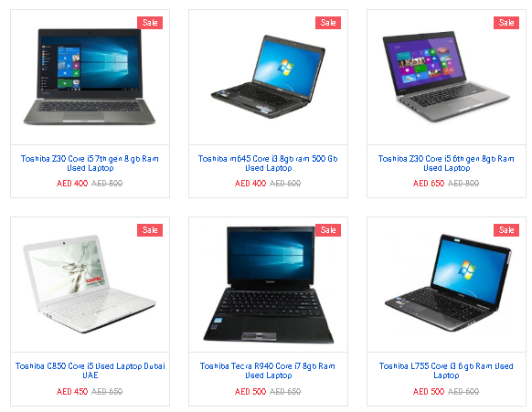Click Sale badge on Toshiba m645 card
The image size is (532, 412).
pyautogui.click(x=328, y=23)
